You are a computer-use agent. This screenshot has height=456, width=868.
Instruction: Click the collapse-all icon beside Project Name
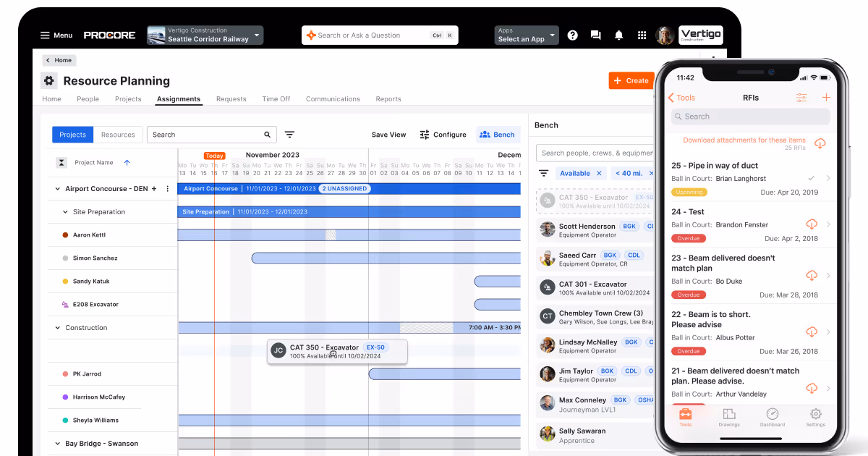point(61,163)
